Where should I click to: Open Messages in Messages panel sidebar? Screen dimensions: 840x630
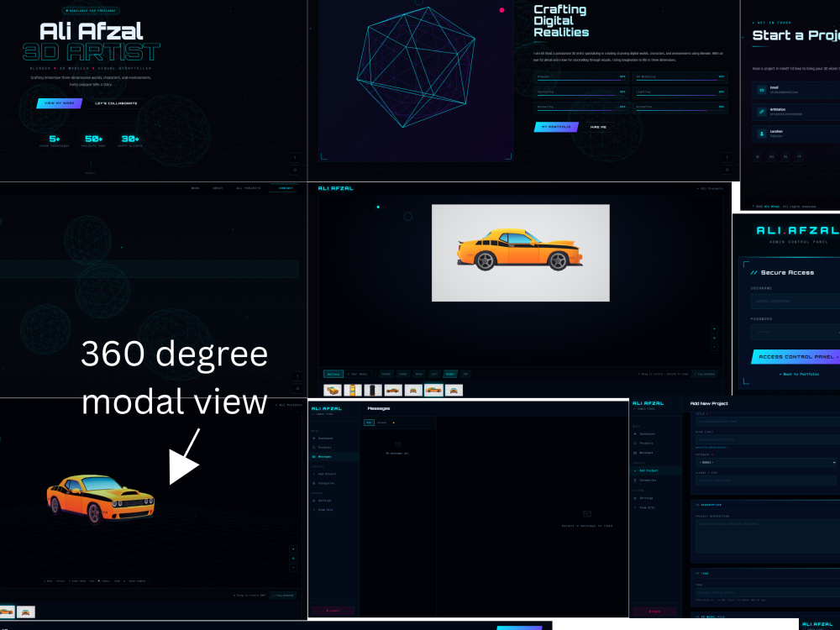click(x=334, y=456)
